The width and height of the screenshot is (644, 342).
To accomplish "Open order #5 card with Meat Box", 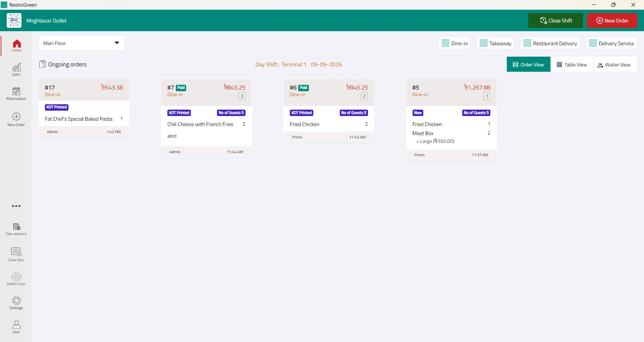I will [451, 120].
